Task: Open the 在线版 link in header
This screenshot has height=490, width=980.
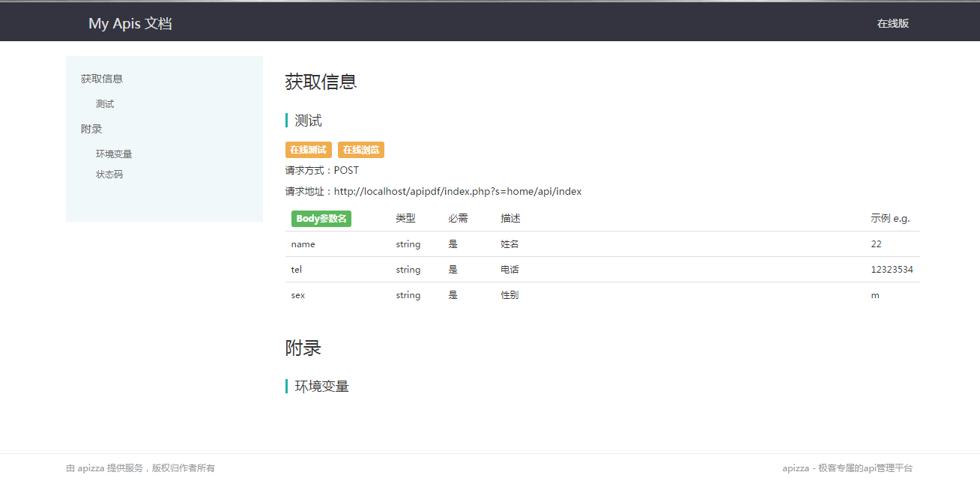Action: pyautogui.click(x=892, y=23)
